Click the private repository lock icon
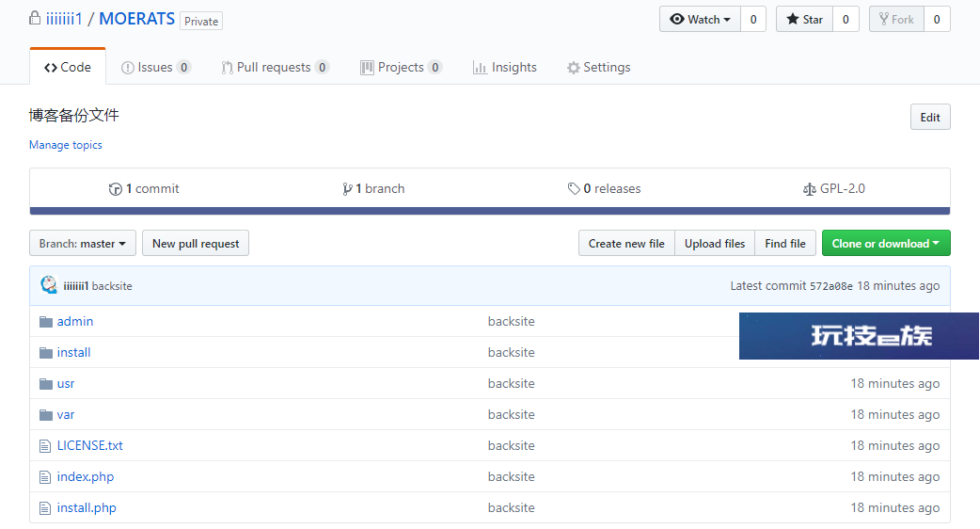Image resolution: width=980 pixels, height=529 pixels. pyautogui.click(x=35, y=18)
